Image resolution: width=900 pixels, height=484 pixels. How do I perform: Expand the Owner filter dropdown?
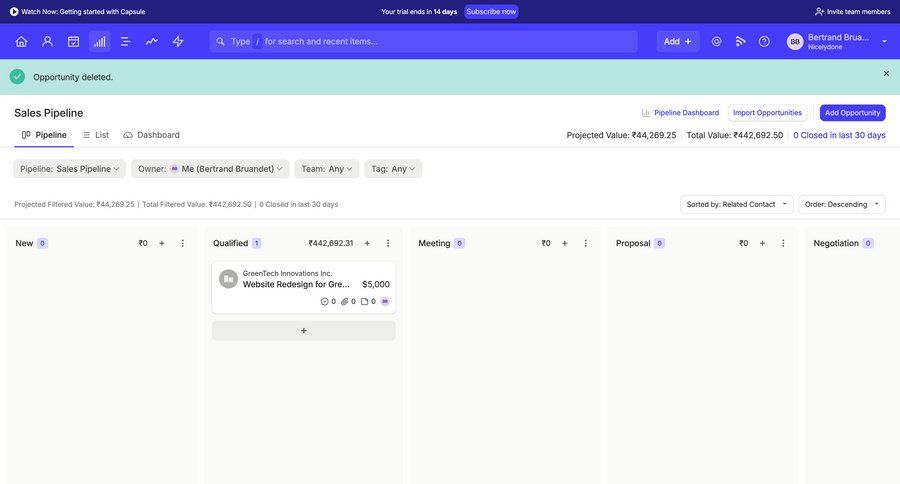[210, 169]
